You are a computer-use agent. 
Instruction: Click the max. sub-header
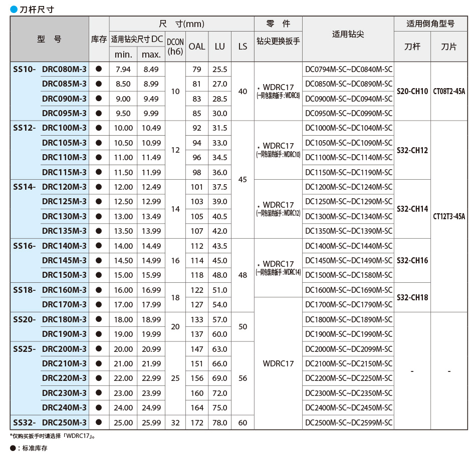click(151, 55)
